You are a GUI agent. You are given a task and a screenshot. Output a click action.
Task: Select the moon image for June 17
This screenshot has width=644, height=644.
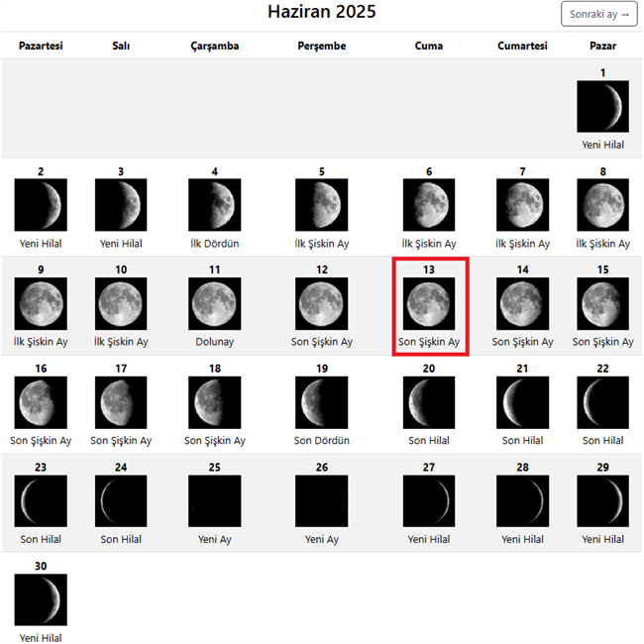click(121, 402)
